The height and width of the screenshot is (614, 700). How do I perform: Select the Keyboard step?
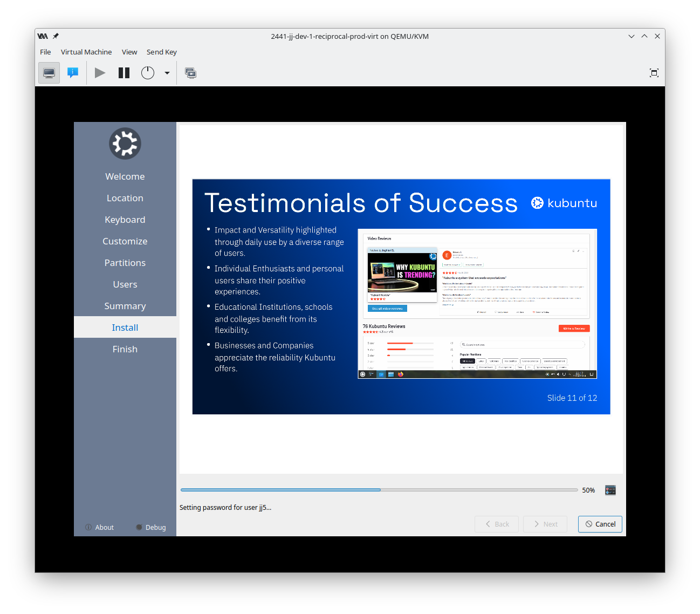point(125,220)
